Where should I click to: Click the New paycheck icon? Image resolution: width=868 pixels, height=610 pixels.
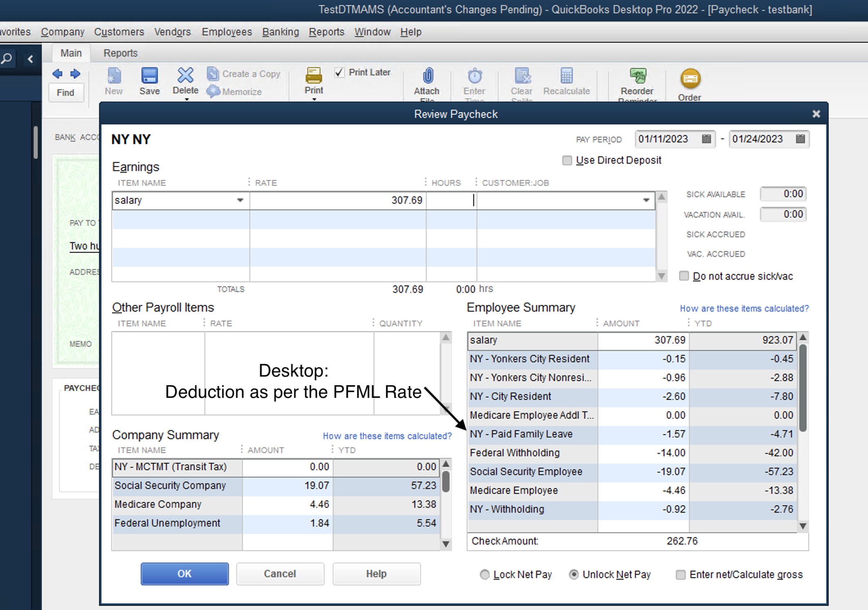pyautogui.click(x=114, y=76)
